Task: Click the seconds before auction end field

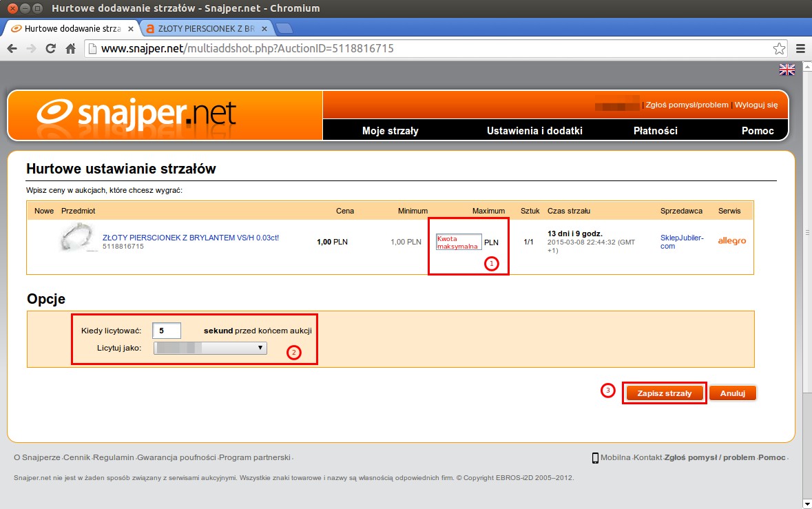Action: coord(167,331)
